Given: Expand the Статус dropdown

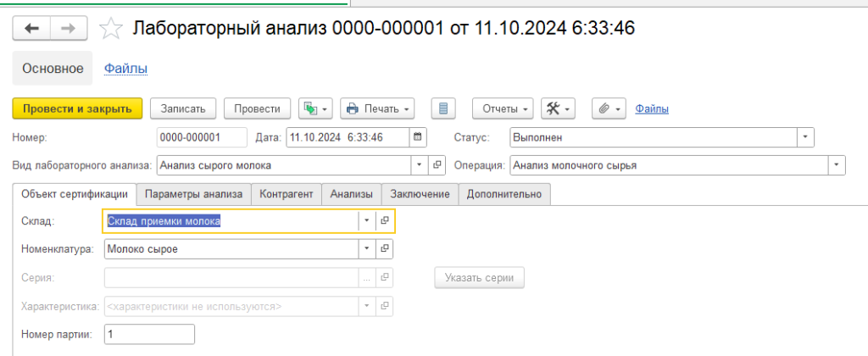Looking at the screenshot, I should 805,137.
